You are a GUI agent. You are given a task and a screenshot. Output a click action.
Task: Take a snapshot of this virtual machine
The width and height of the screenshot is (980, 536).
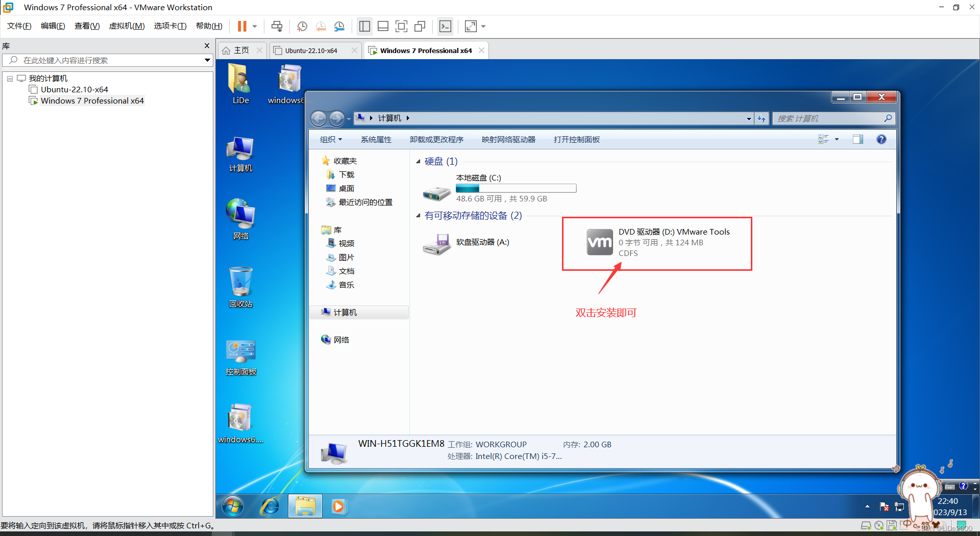(302, 26)
